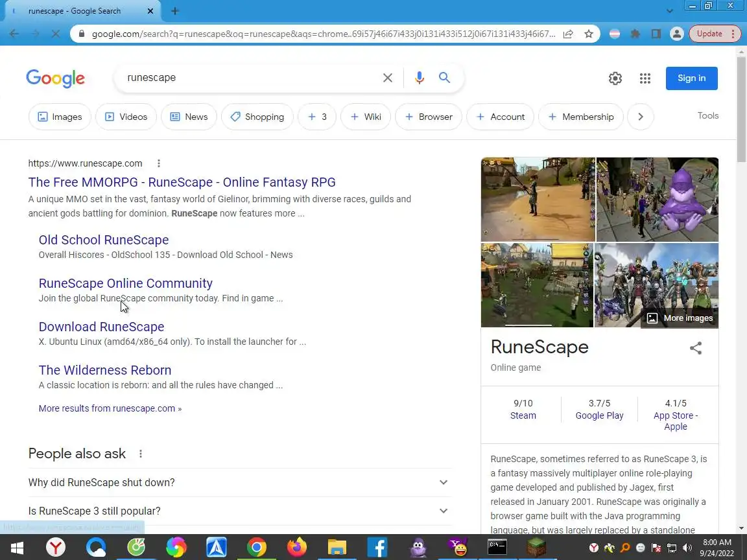747x560 pixels.
Task: Switch to Images results
Action: click(60, 117)
